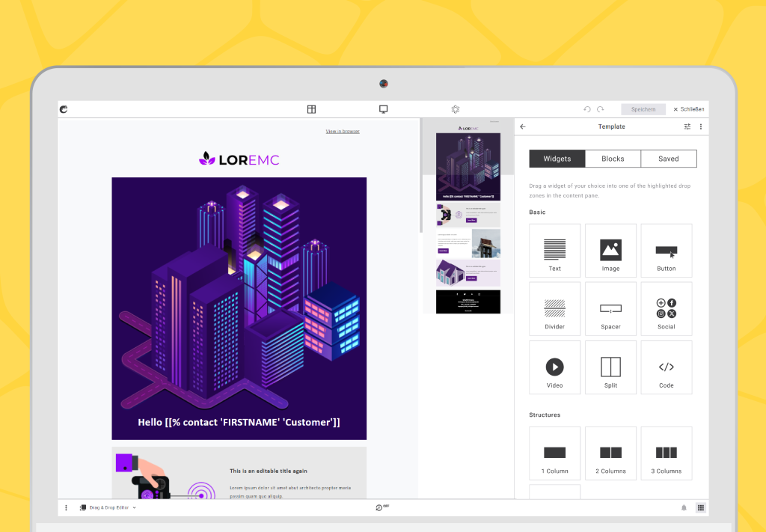The height and width of the screenshot is (532, 766).
Task: Click the View in browser link
Action: [x=343, y=132]
